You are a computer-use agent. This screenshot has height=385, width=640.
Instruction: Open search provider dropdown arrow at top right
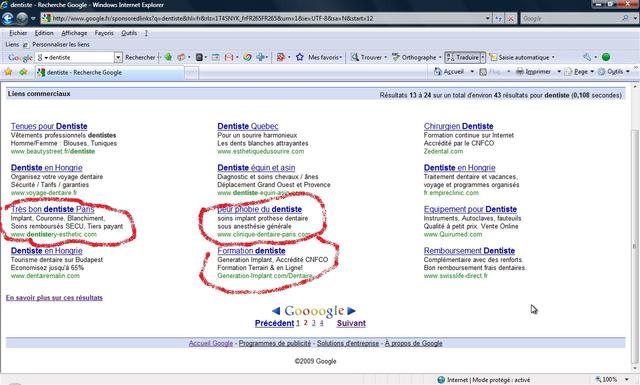635,18
